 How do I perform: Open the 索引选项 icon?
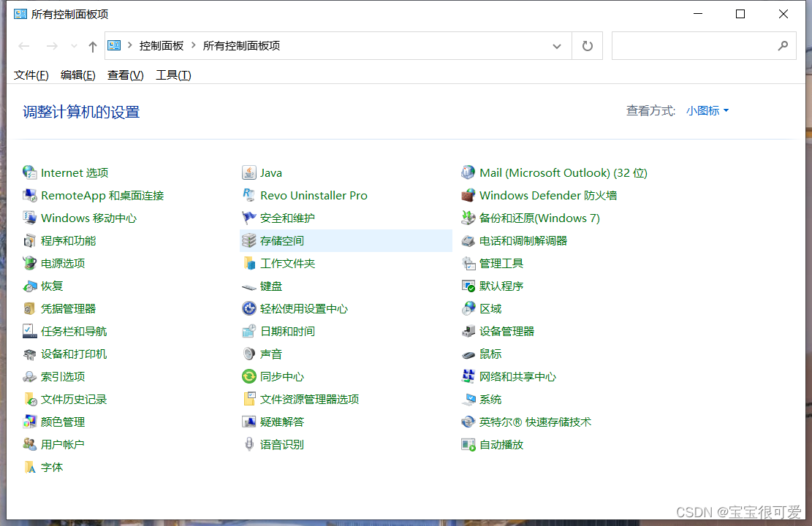coord(29,376)
